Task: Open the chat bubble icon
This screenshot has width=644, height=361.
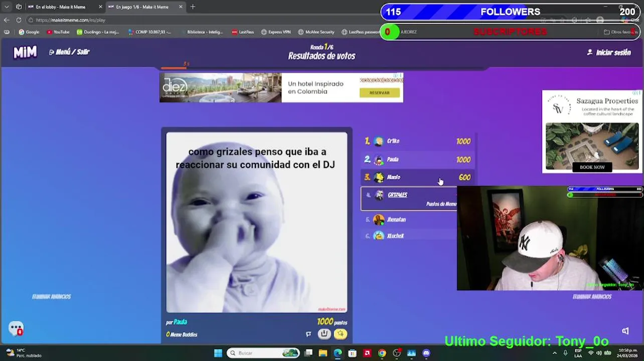Action: (16, 328)
